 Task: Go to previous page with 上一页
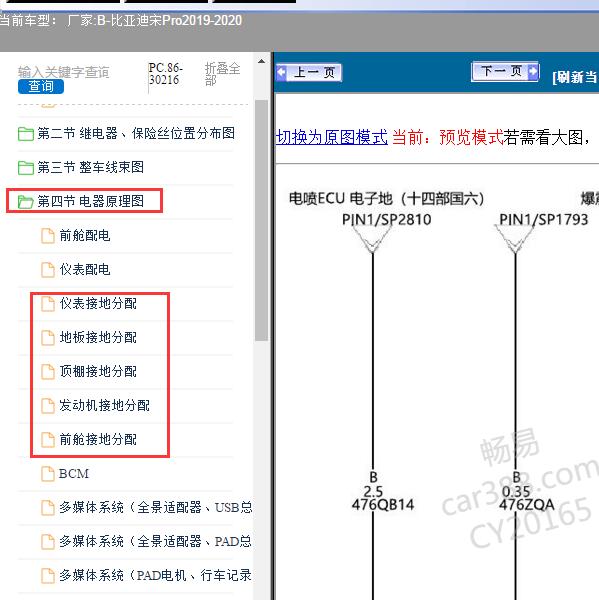point(308,72)
